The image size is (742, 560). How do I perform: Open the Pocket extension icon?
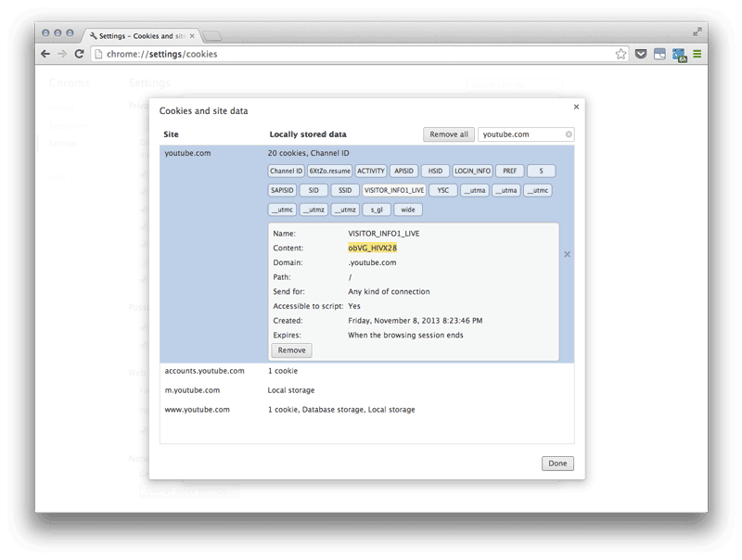(x=641, y=54)
